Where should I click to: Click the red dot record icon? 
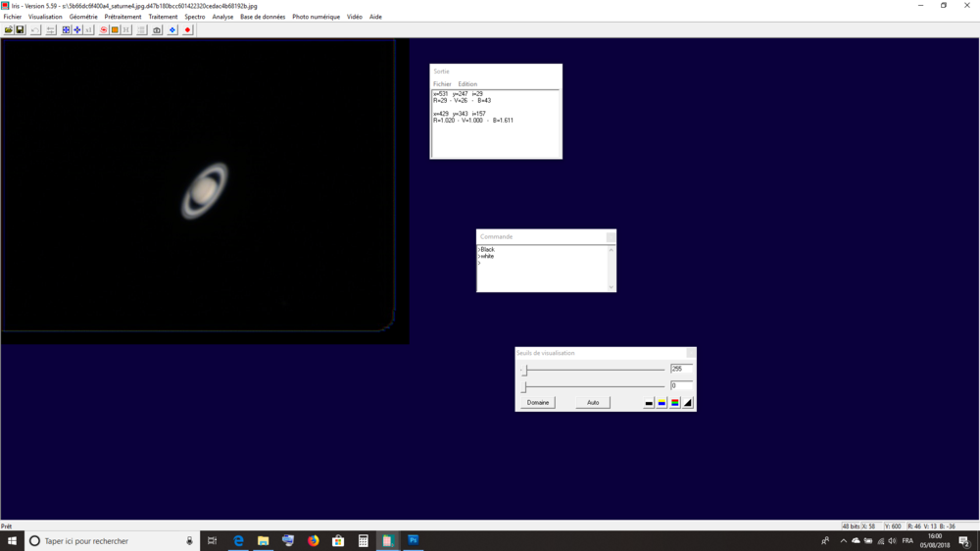[x=187, y=30]
